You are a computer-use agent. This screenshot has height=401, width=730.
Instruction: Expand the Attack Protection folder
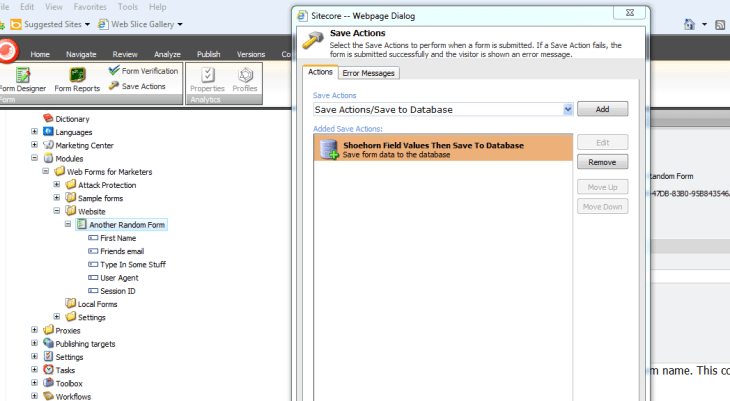click(x=58, y=185)
